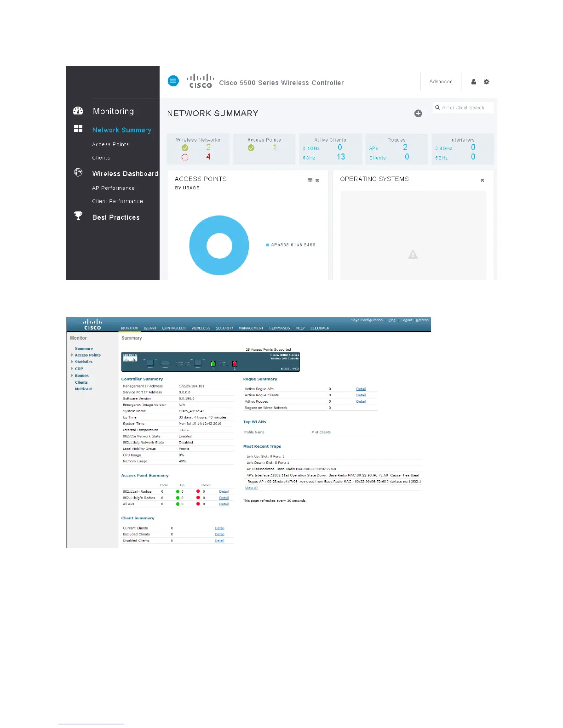Screen dimensions: 563x728
Task: Open Detail for Excluded Clients
Action: click(x=220, y=535)
